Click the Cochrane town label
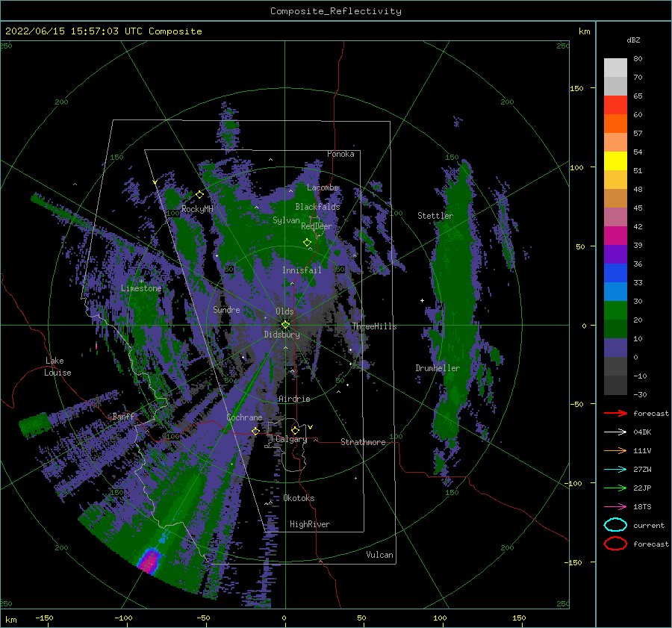 (x=244, y=417)
